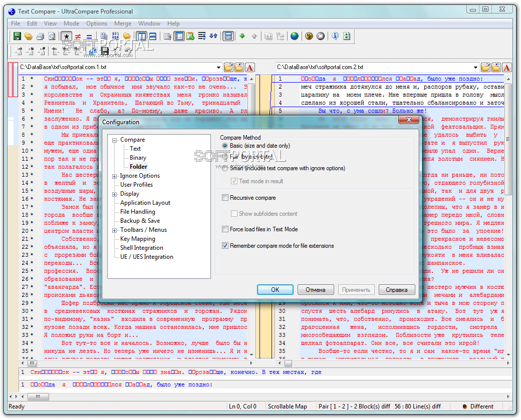
Task: Select horizontal stacked layout icon
Action: [x=153, y=36]
